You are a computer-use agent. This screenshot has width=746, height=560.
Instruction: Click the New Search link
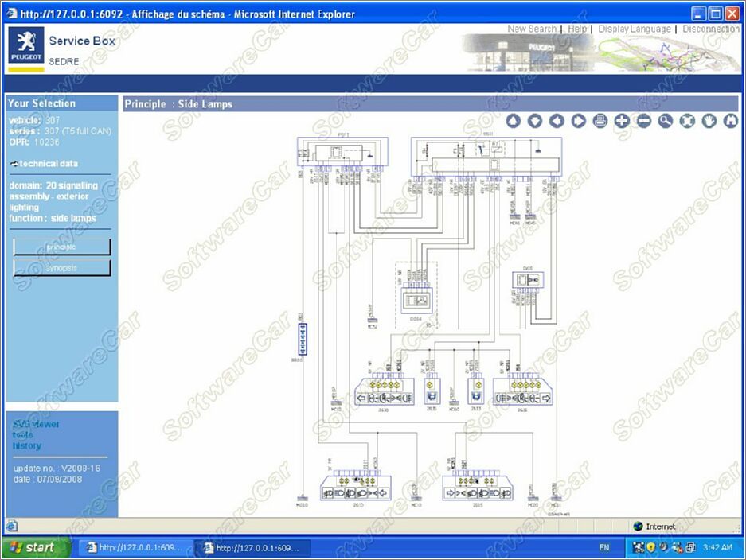532,29
